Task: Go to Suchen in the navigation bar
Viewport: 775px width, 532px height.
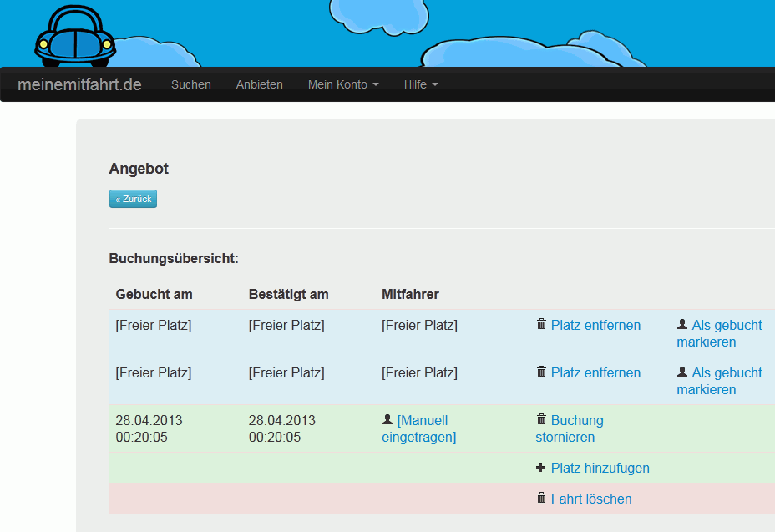Action: (191, 84)
